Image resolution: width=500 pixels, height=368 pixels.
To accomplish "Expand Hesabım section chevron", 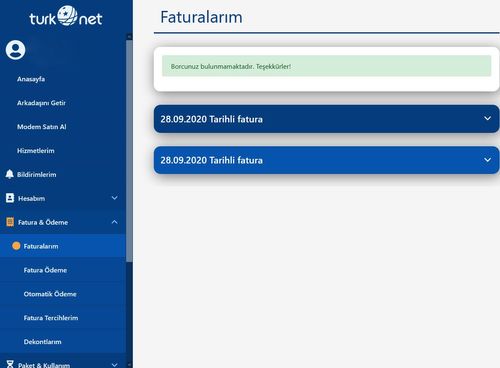I will (x=114, y=198).
